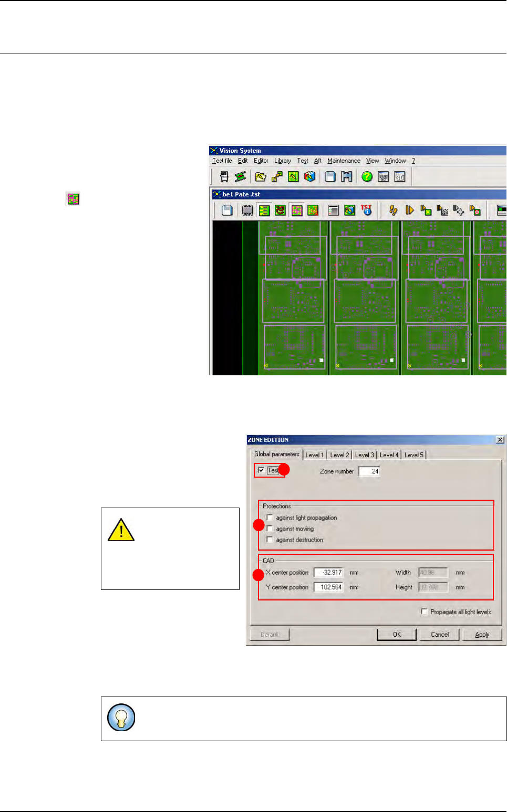Click the Y center position field
Screen dimensions: 507x812
[328, 587]
